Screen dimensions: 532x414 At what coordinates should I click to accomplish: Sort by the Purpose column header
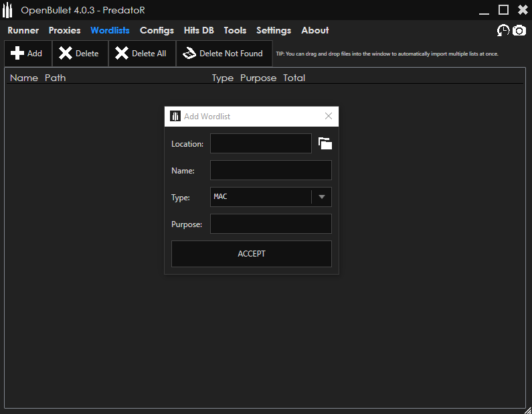click(x=258, y=78)
